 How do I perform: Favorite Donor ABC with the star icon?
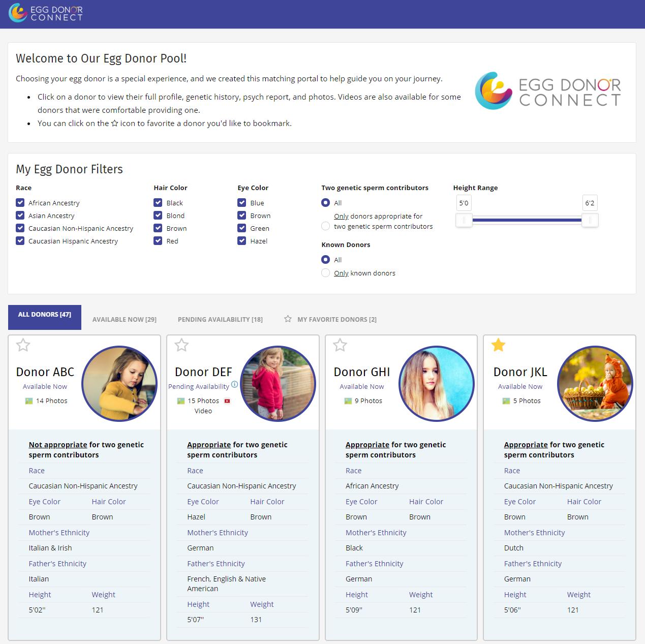pyautogui.click(x=23, y=346)
